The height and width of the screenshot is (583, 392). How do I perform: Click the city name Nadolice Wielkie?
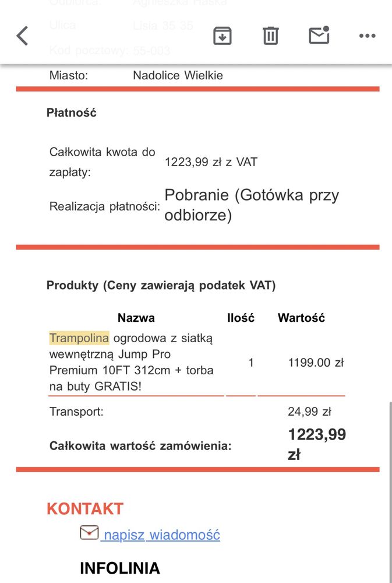click(x=178, y=75)
